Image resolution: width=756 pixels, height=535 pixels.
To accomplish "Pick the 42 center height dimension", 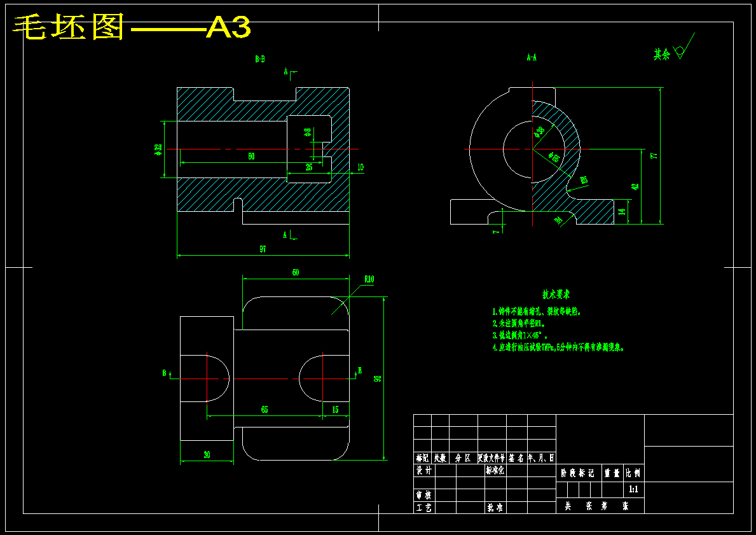I will tap(635, 186).
